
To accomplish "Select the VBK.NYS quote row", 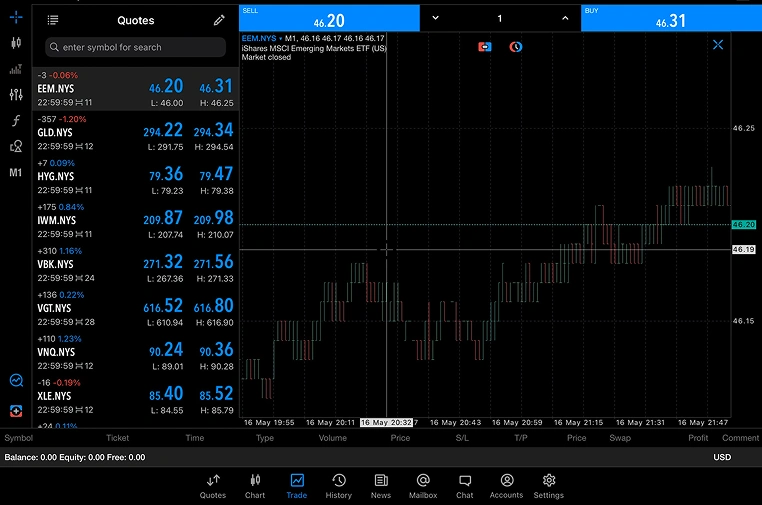I will pos(136,264).
